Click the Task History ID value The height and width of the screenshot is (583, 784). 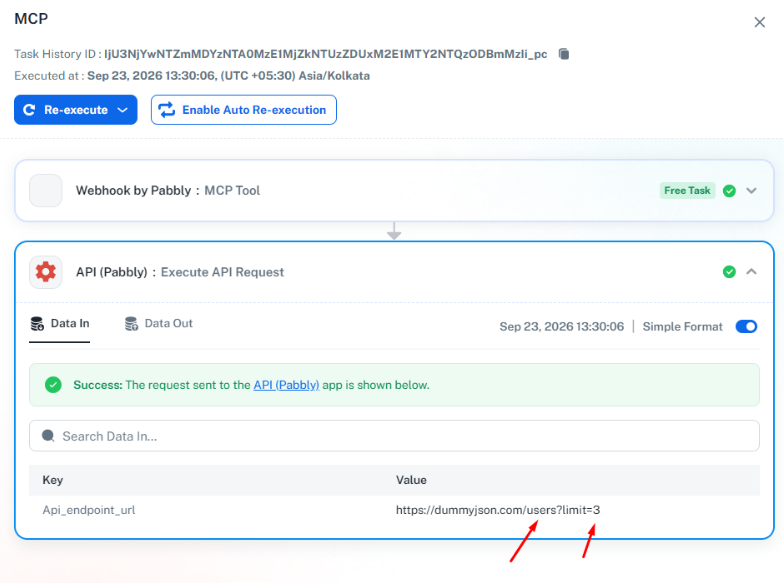[326, 54]
